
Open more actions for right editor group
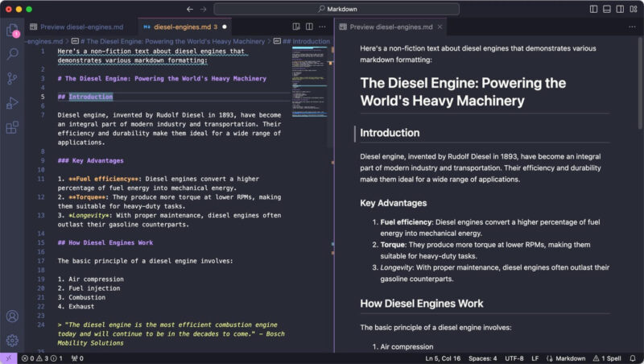(632, 27)
